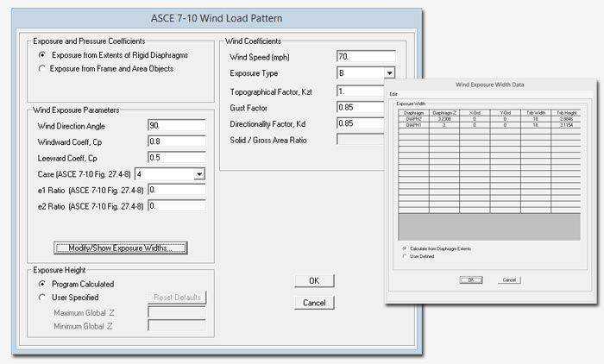Click the X-Ord column header
This screenshot has height=364, width=604.
pos(475,113)
